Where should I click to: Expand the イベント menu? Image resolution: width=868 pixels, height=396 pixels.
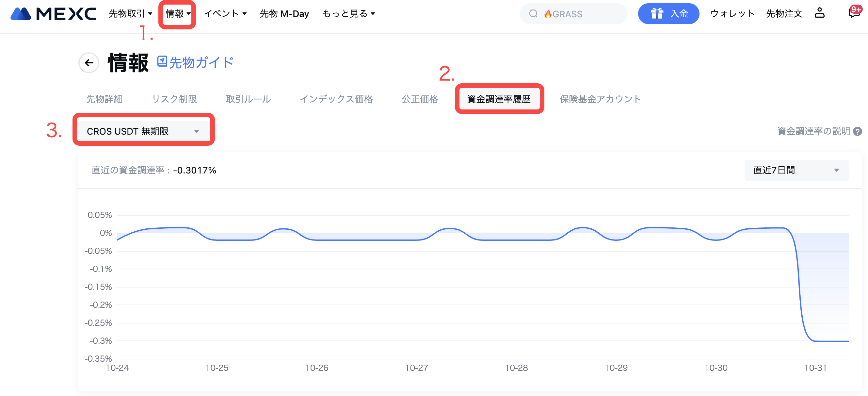point(225,14)
